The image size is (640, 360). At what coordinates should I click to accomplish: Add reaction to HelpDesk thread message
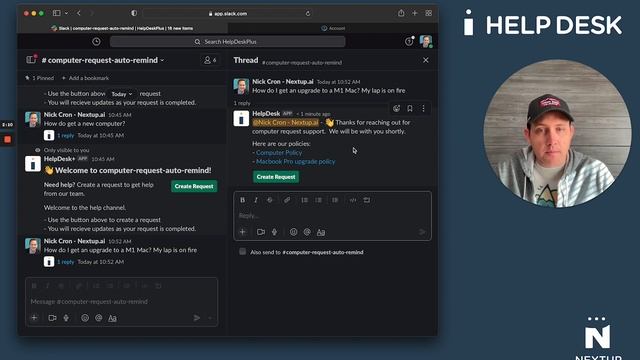(396, 108)
